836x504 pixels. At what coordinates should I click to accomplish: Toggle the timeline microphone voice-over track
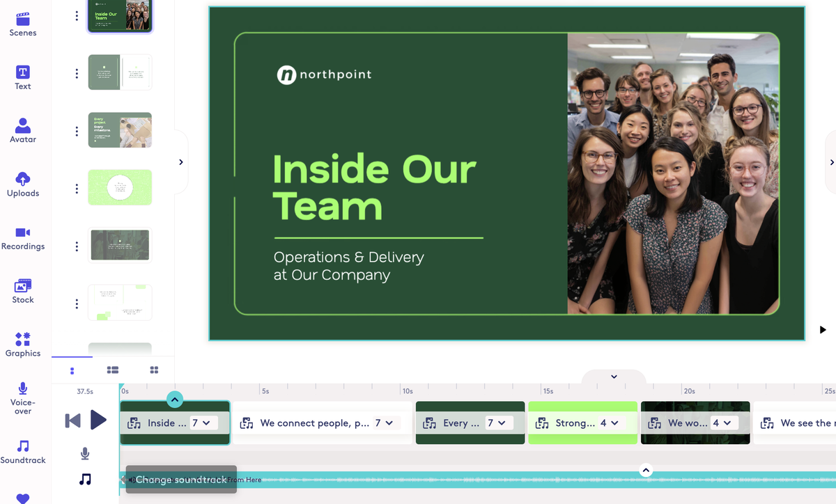click(85, 454)
